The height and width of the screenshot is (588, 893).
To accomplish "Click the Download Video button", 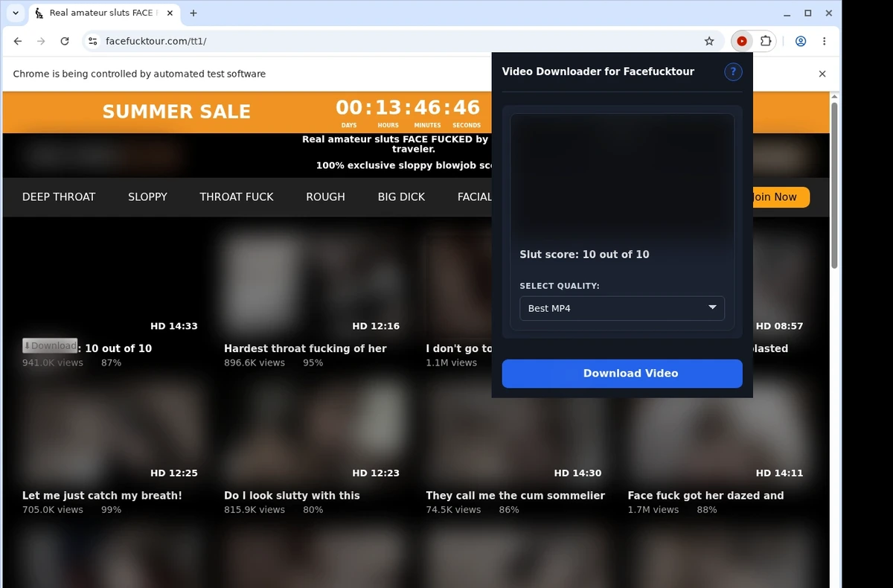I will pos(622,374).
